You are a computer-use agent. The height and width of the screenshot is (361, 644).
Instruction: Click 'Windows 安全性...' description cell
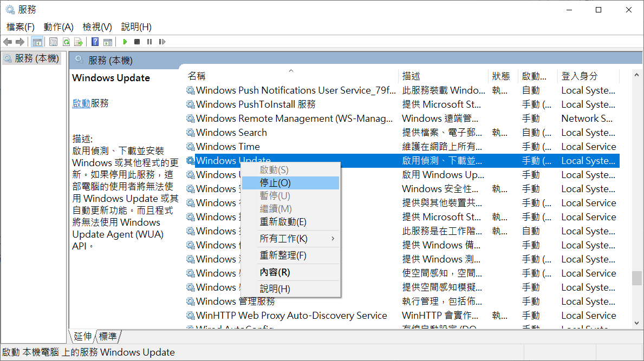pos(440,189)
